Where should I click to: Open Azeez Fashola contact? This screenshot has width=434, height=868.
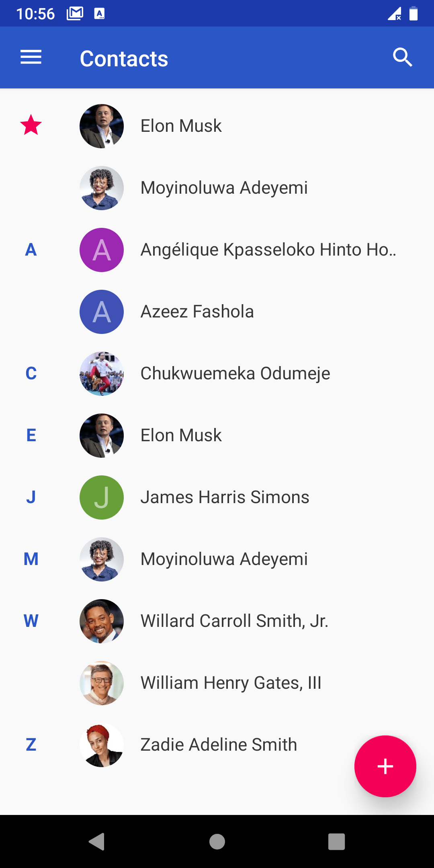197,312
